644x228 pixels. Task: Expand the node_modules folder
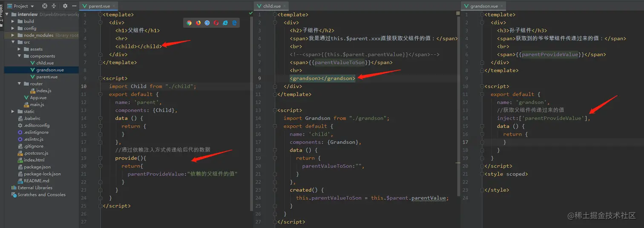(x=14, y=35)
